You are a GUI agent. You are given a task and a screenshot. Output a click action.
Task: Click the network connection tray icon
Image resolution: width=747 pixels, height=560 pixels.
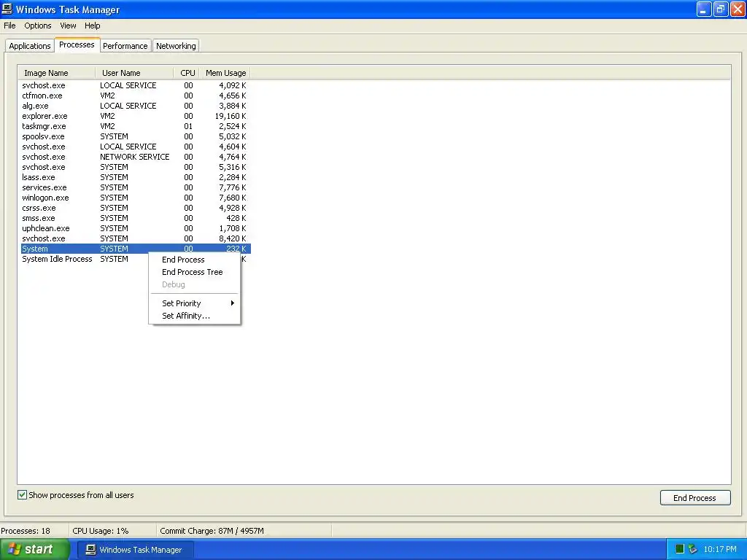point(693,549)
